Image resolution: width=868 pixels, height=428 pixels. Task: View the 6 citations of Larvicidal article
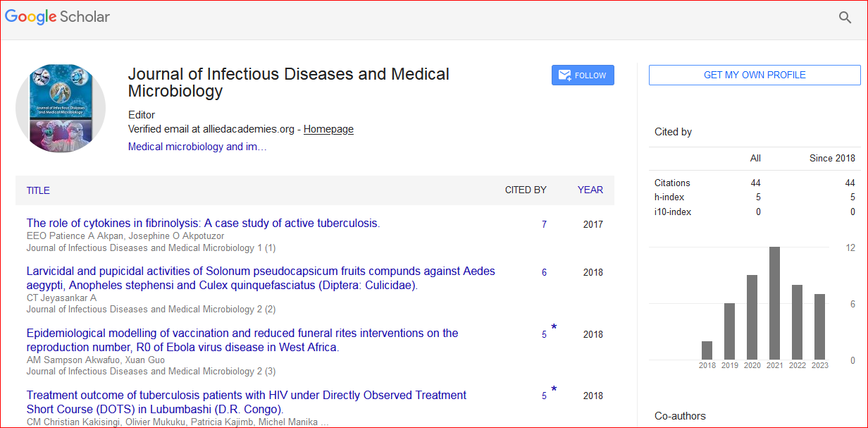pyautogui.click(x=544, y=272)
